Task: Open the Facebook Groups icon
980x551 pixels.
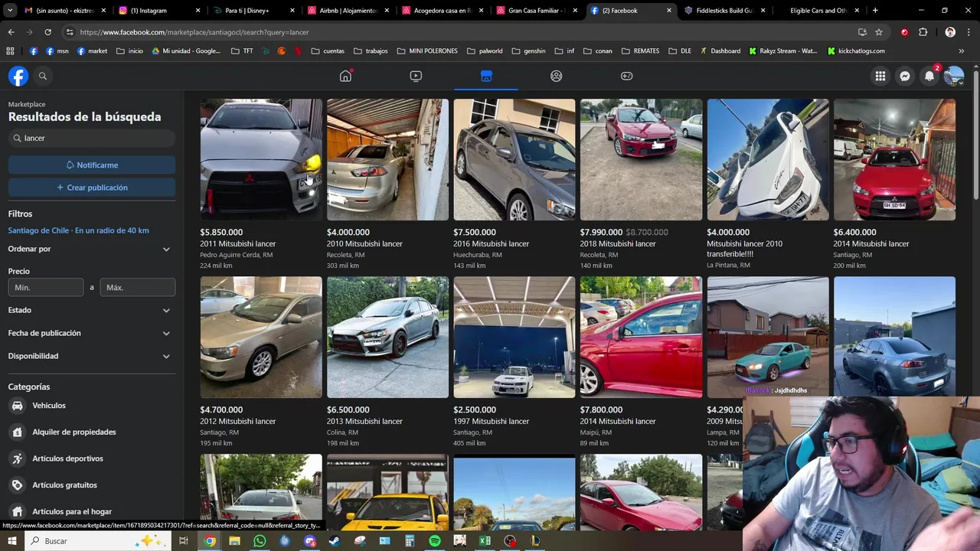Action: click(557, 76)
